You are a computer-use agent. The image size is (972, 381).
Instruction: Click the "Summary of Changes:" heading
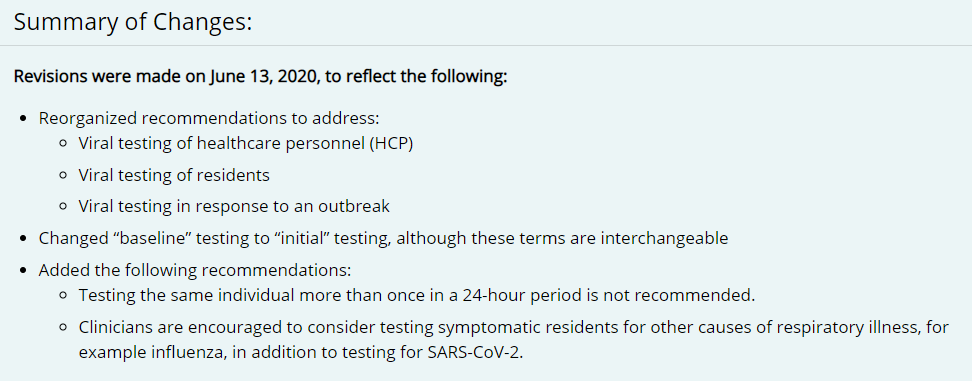[133, 22]
